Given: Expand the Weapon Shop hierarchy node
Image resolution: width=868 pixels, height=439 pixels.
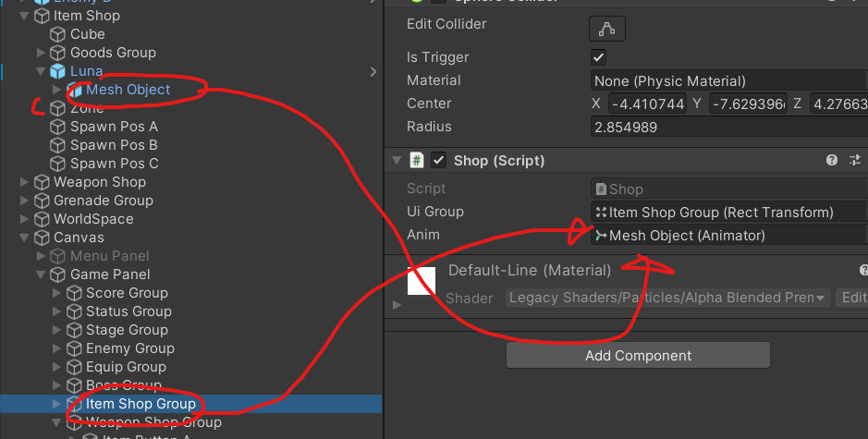Looking at the screenshot, I should point(24,182).
